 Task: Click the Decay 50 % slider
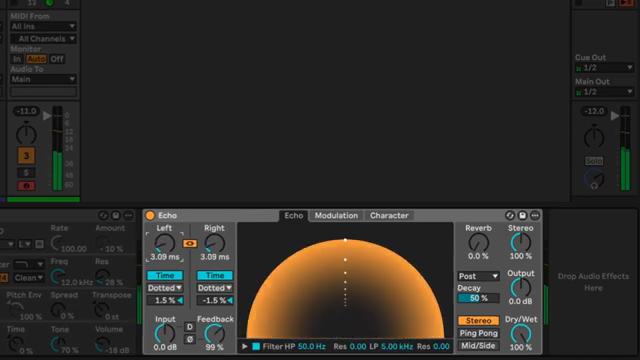tap(478, 298)
